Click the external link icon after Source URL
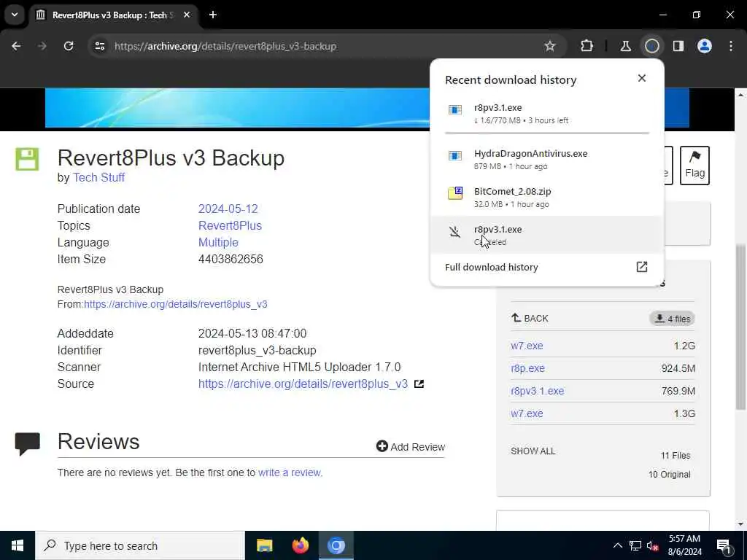747x560 pixels. click(419, 384)
